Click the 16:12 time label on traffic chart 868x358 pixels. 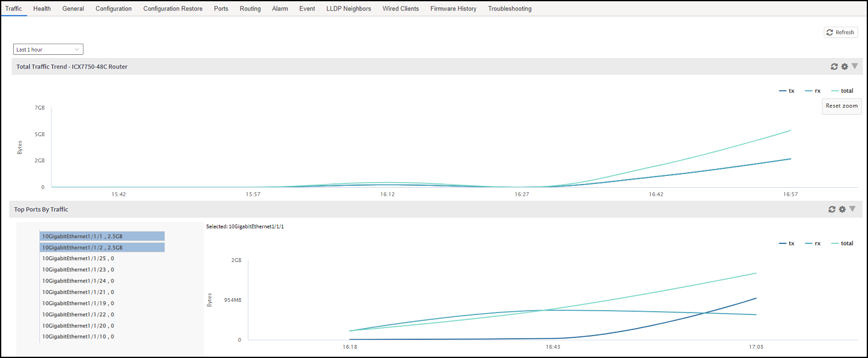click(387, 195)
